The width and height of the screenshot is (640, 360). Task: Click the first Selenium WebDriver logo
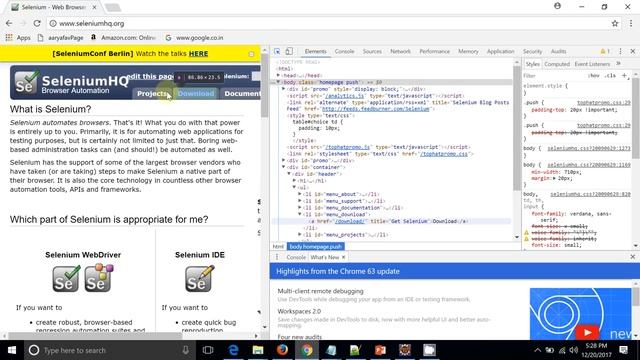(x=66, y=279)
